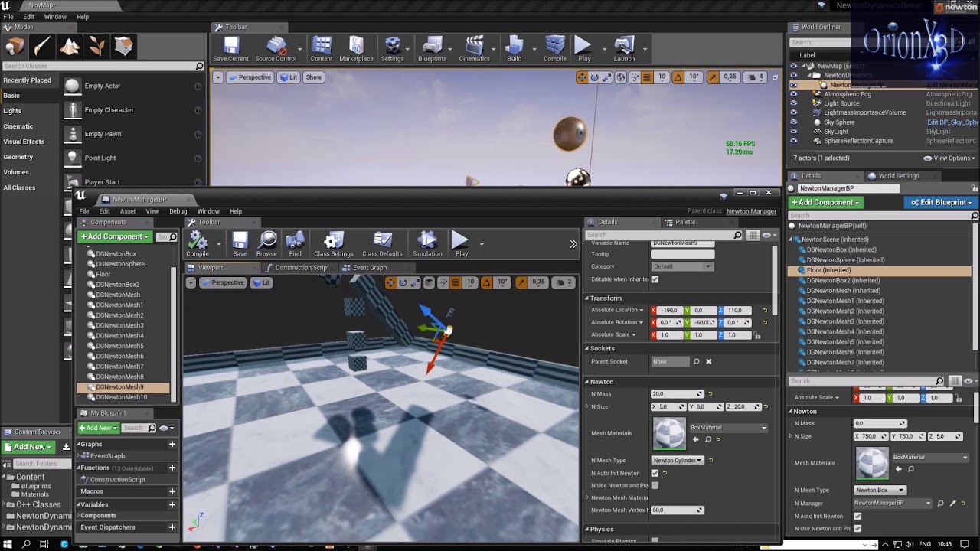This screenshot has width=980, height=551.
Task: Open Source Control in main toolbar
Action: pos(276,50)
